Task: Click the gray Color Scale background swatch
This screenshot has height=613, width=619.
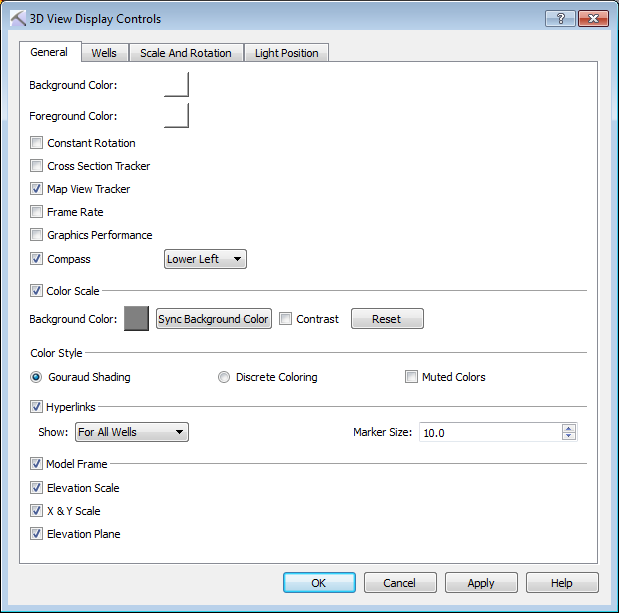Action: pos(136,319)
